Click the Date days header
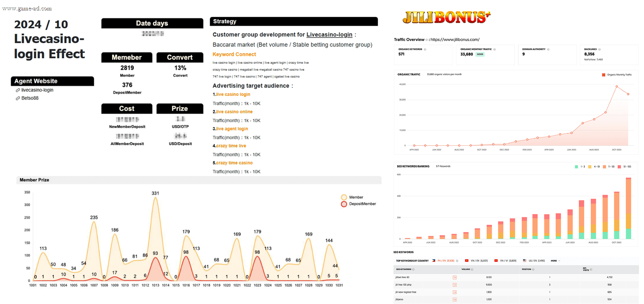Screen dimensions: 644x304 pos(152,23)
